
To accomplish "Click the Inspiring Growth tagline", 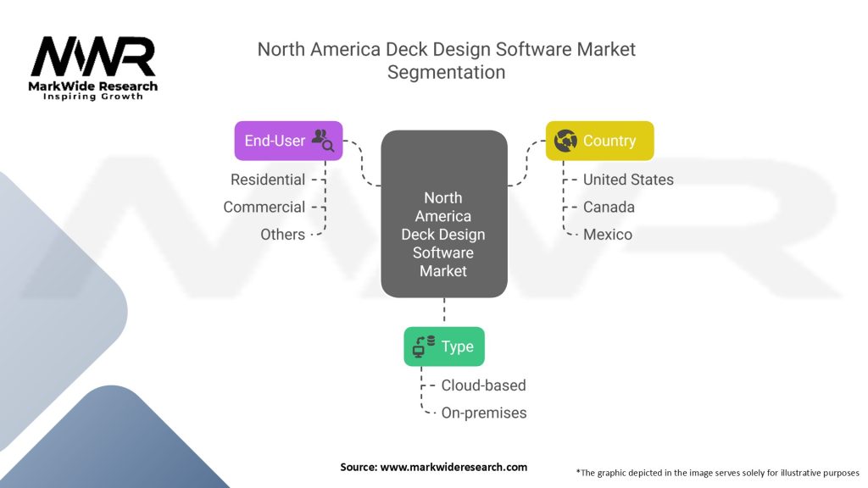I will pos(93,97).
